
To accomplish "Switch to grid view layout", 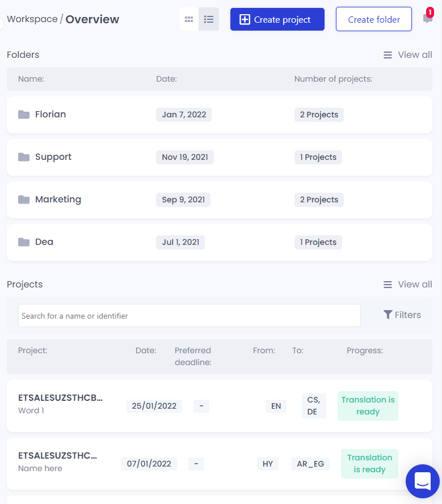I will coord(189,19).
